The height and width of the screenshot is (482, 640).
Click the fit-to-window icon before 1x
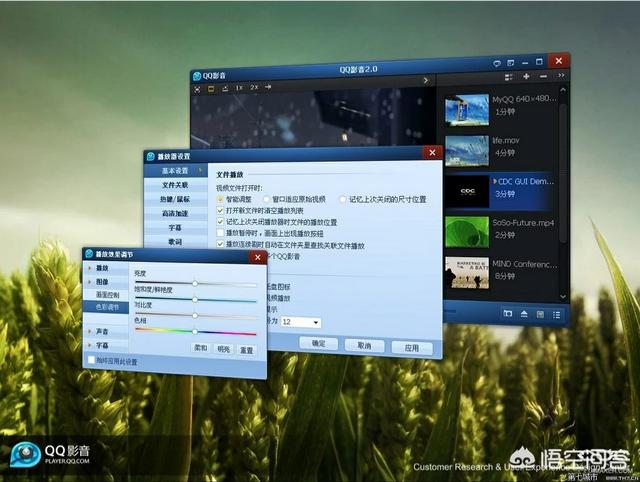tap(225, 88)
